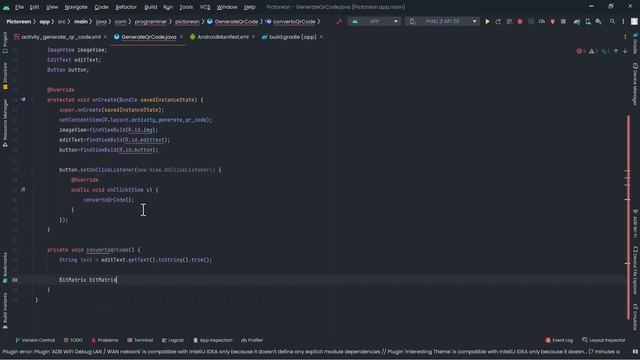Image resolution: width=640 pixels, height=360 pixels.
Task: Open the Layout Inspector panel
Action: pos(603,340)
